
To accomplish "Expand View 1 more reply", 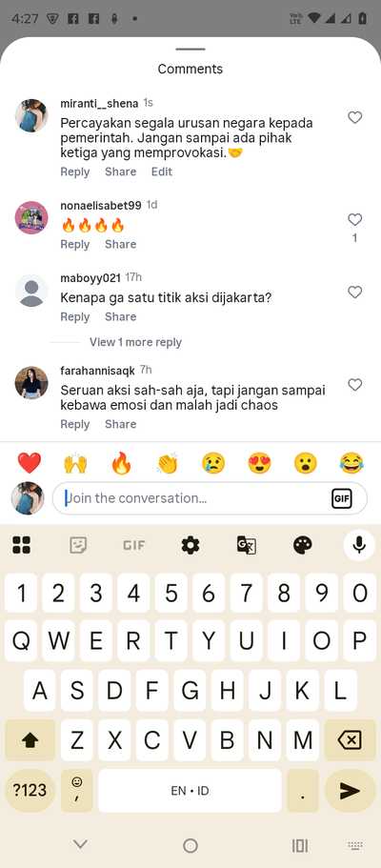I will pyautogui.click(x=135, y=342).
